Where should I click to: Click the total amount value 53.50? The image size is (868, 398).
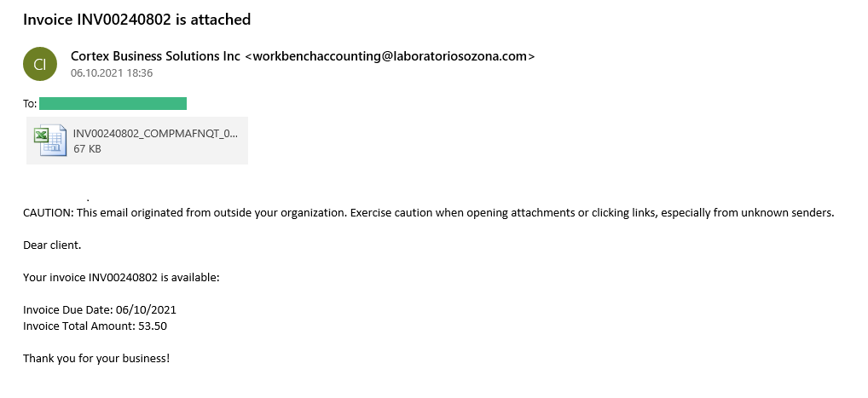(153, 326)
